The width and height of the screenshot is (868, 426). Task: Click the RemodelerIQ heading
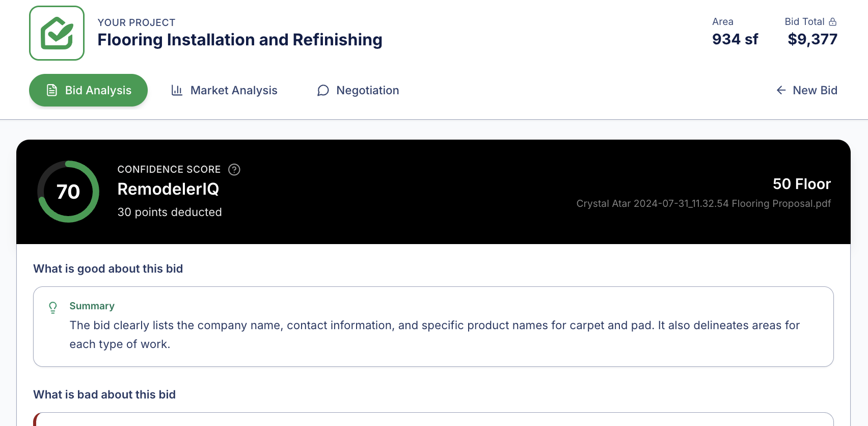pyautogui.click(x=168, y=189)
